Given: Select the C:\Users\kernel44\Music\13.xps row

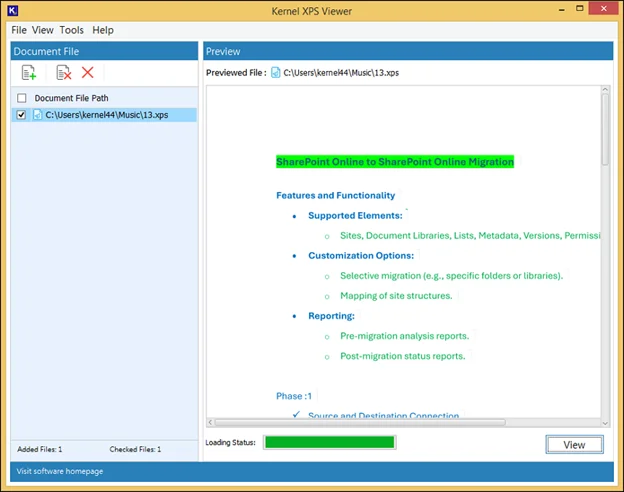Looking at the screenshot, I should click(x=104, y=115).
